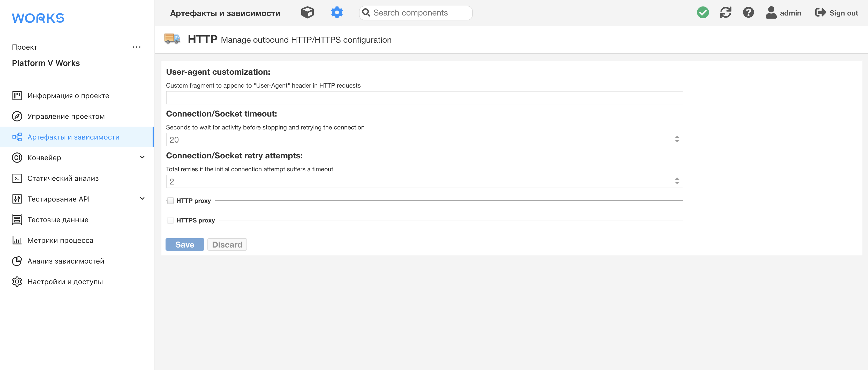Open help via the question mark icon

point(748,12)
